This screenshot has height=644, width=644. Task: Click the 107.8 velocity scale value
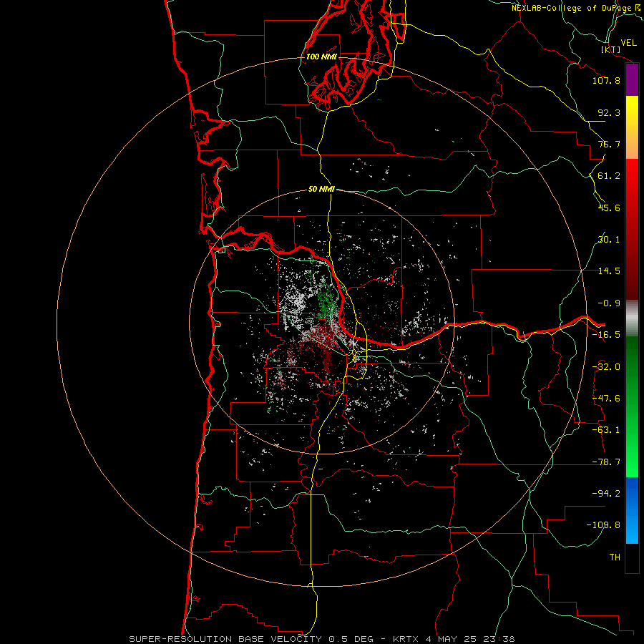tap(606, 80)
